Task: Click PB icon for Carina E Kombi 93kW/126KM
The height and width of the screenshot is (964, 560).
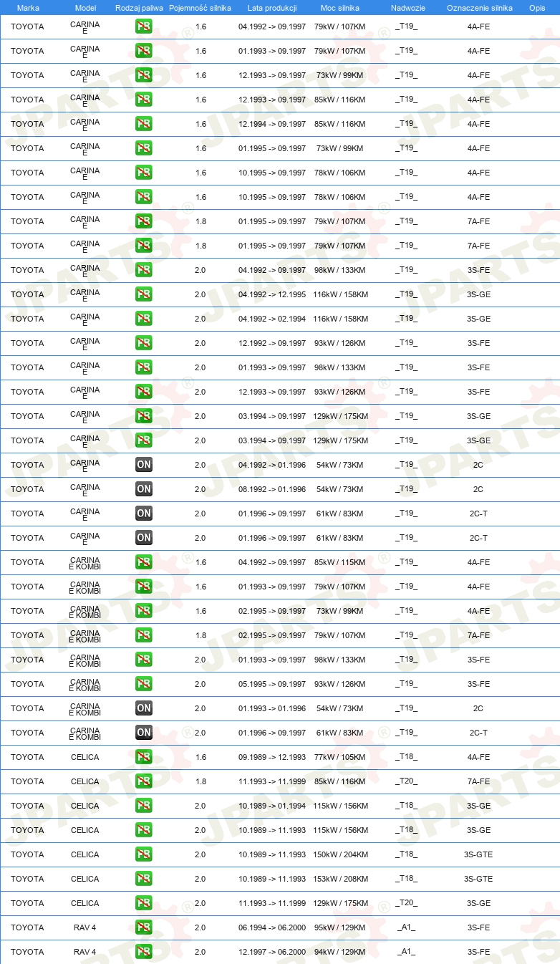Action: 143,684
